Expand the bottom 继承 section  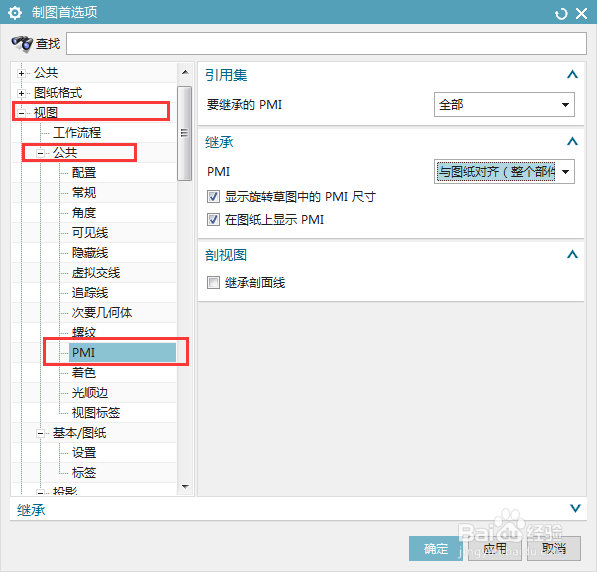(x=575, y=508)
